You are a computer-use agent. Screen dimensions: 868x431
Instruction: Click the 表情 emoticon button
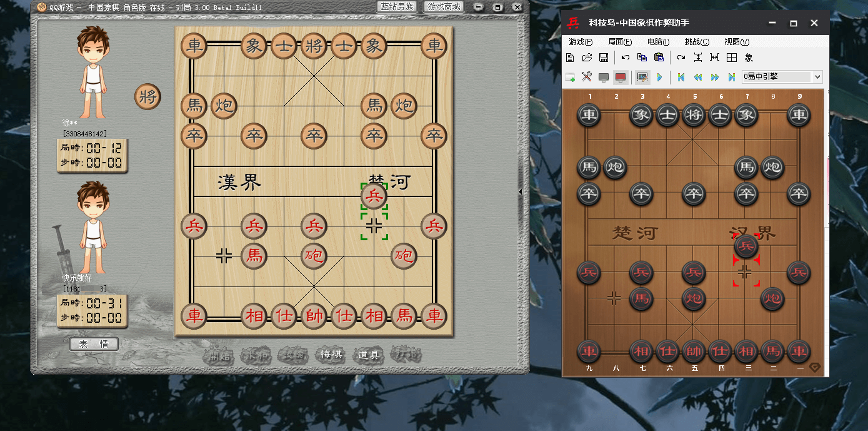(94, 344)
